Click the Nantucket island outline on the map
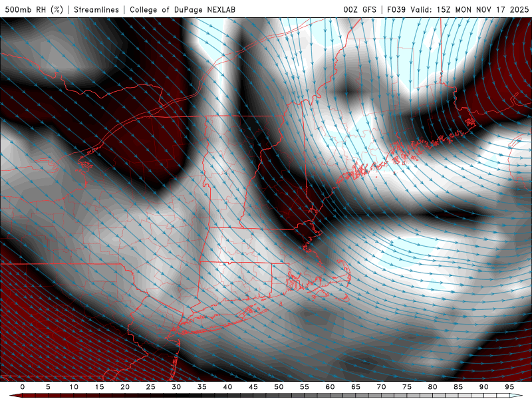This screenshot has width=532, height=399. point(343,298)
